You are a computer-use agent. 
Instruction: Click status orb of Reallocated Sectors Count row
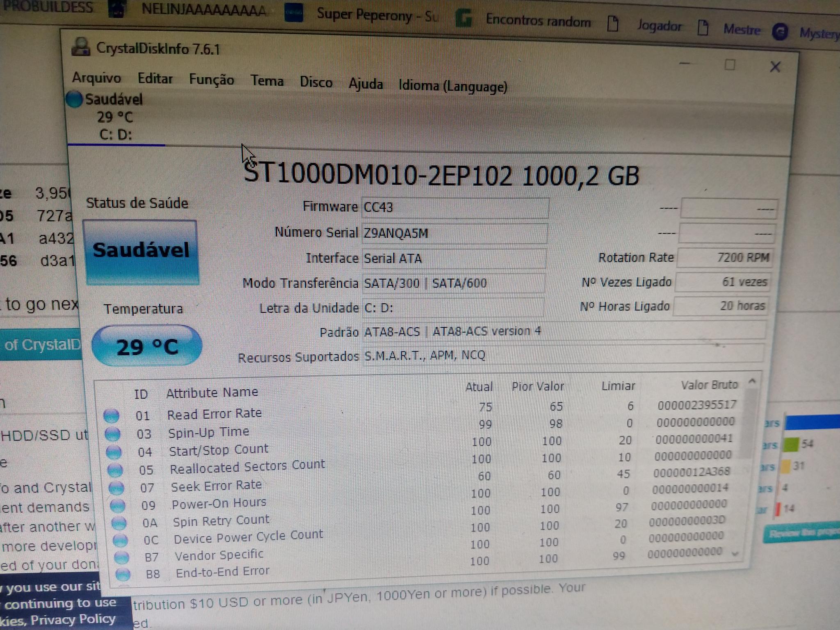click(x=115, y=470)
